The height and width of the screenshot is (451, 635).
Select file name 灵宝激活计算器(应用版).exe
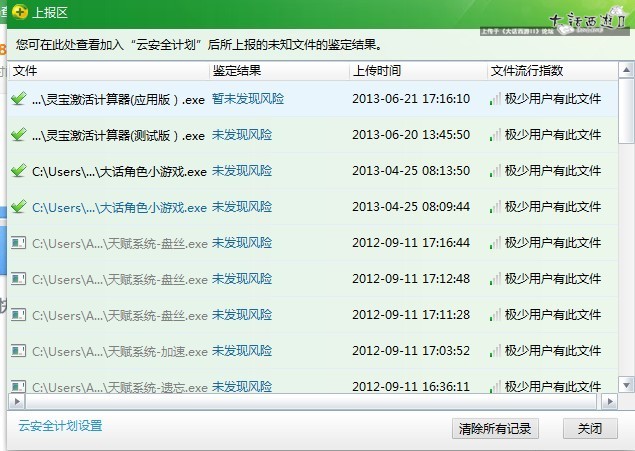tap(118, 99)
